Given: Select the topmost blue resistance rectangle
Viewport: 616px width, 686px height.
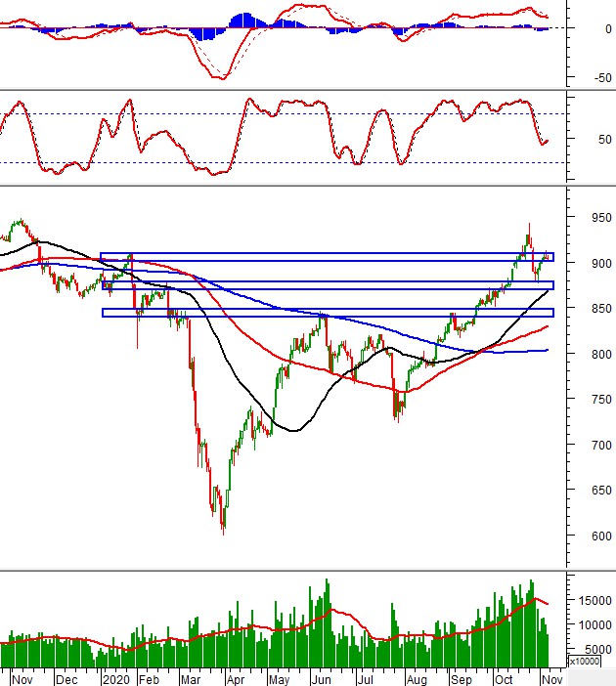Looking at the screenshot, I should pyautogui.click(x=327, y=257).
